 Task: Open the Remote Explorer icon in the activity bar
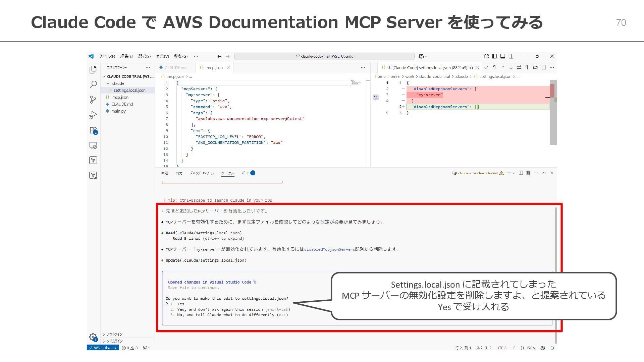(x=93, y=145)
